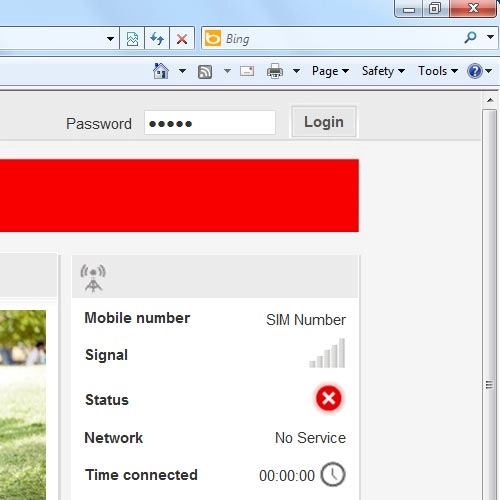Click the magnifier search icon
Screen dimensions: 500x500
470,37
